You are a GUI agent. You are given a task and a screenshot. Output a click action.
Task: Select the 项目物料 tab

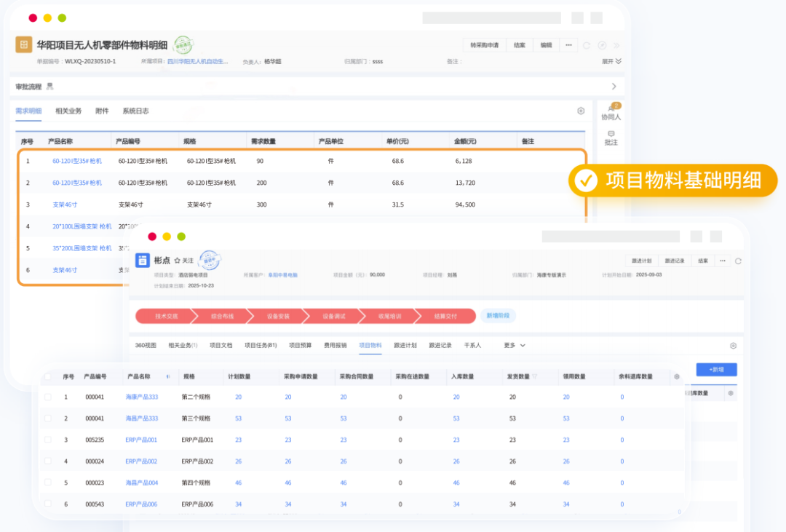(370, 346)
